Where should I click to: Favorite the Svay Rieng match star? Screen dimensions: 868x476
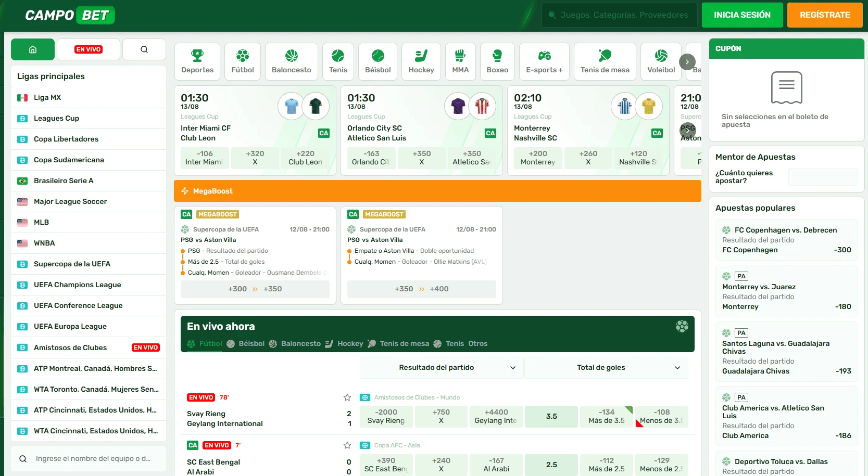(347, 397)
